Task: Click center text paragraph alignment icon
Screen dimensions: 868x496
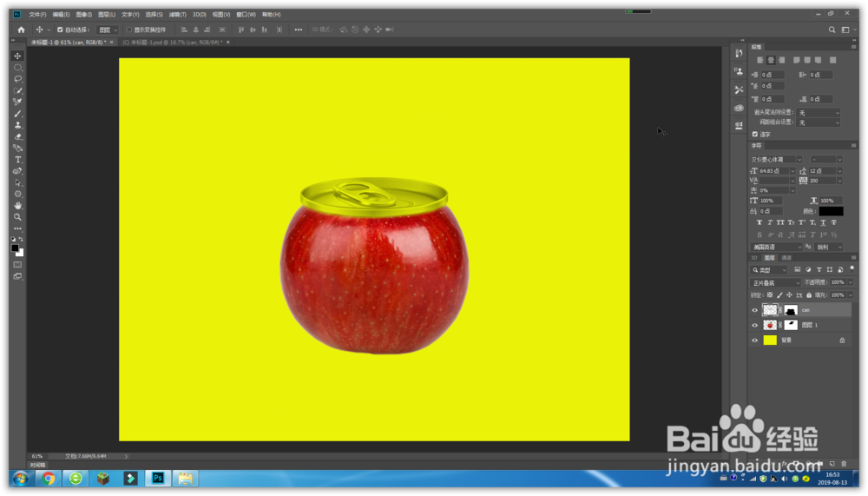Action: click(x=771, y=60)
